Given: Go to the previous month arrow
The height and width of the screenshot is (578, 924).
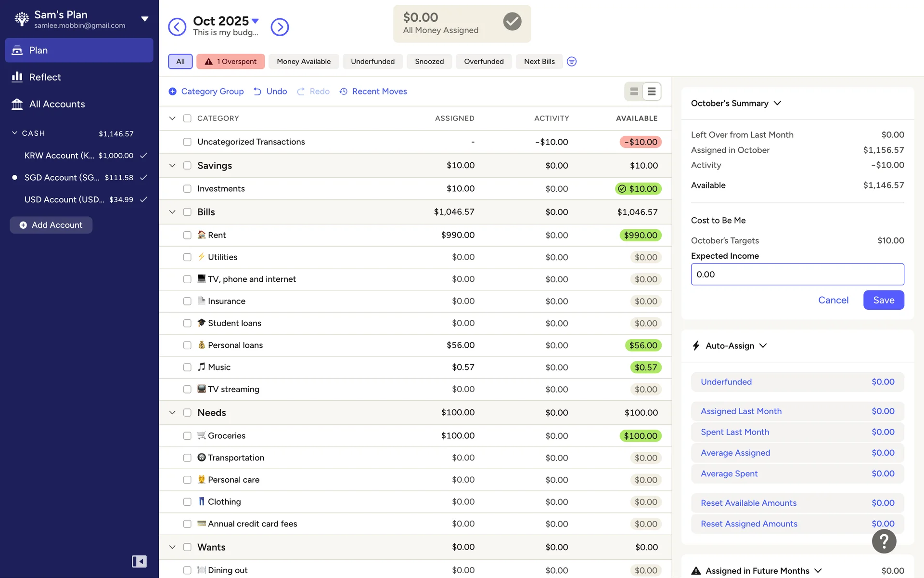Looking at the screenshot, I should pos(177,27).
